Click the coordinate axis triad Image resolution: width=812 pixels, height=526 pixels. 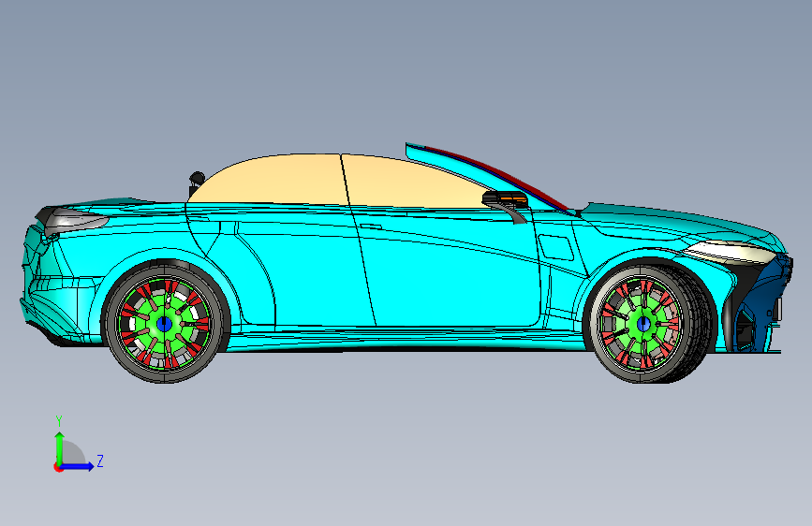[78, 445]
